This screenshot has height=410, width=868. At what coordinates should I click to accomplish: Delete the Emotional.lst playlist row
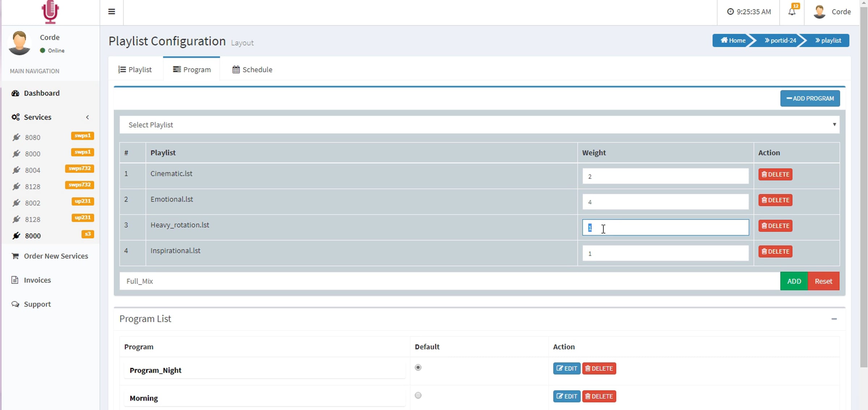(x=775, y=200)
